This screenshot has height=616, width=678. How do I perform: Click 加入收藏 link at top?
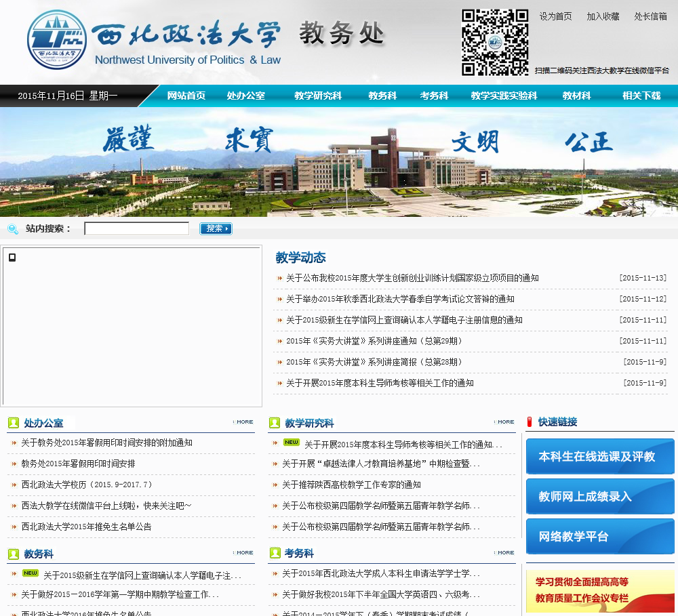(603, 16)
